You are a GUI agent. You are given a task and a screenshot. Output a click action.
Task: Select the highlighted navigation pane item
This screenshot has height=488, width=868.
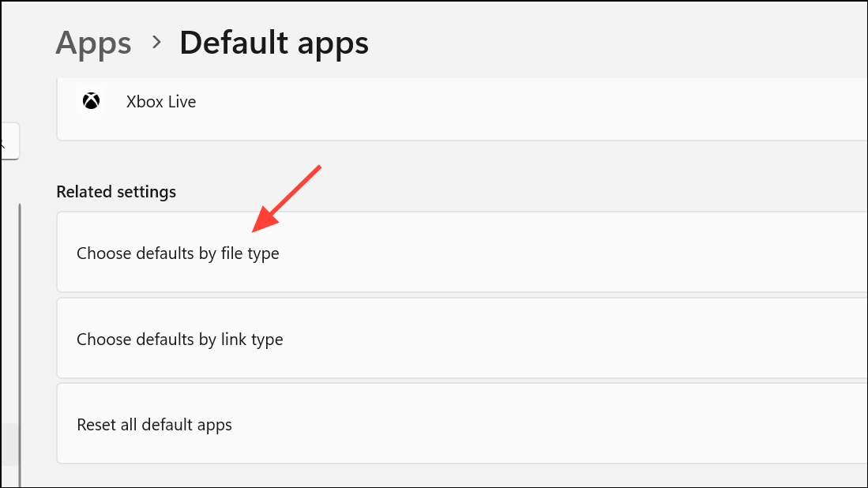point(8,444)
